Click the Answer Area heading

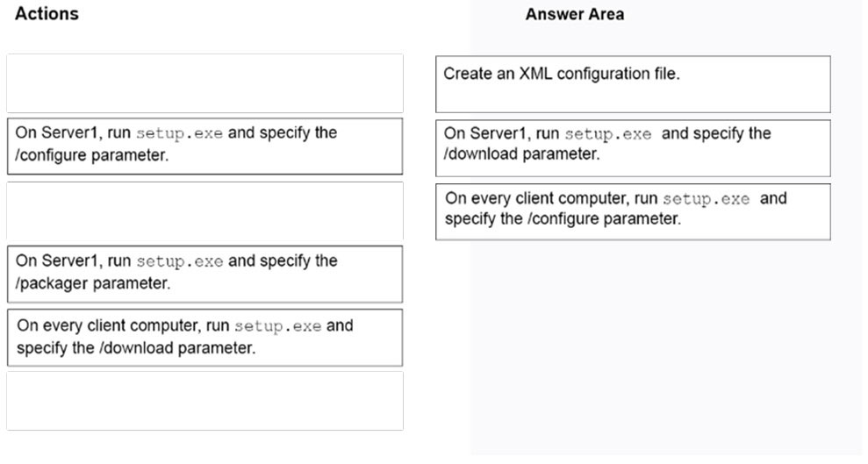click(575, 14)
